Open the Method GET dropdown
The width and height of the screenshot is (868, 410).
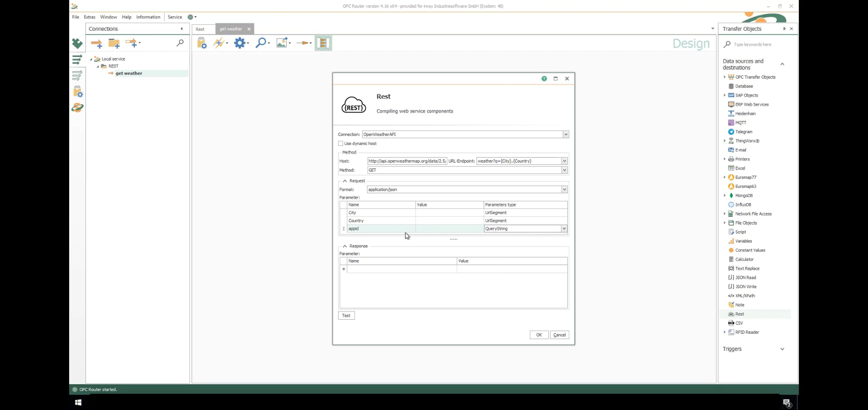coord(564,170)
